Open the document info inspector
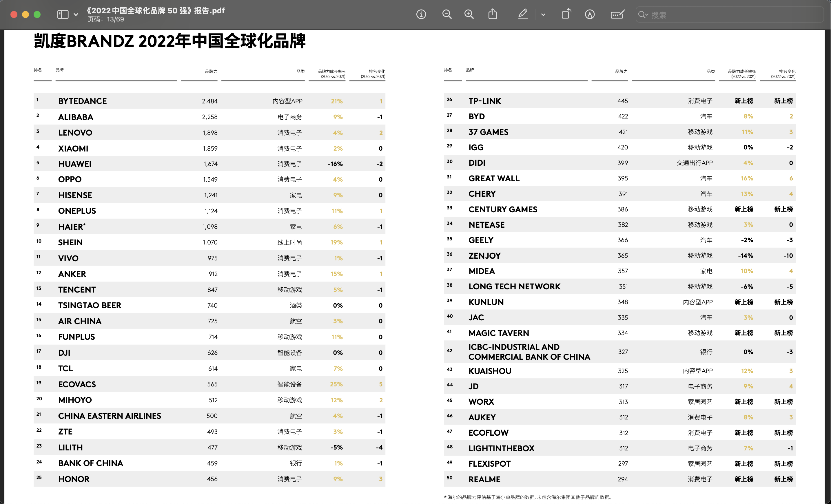The width and height of the screenshot is (831, 504). [421, 14]
